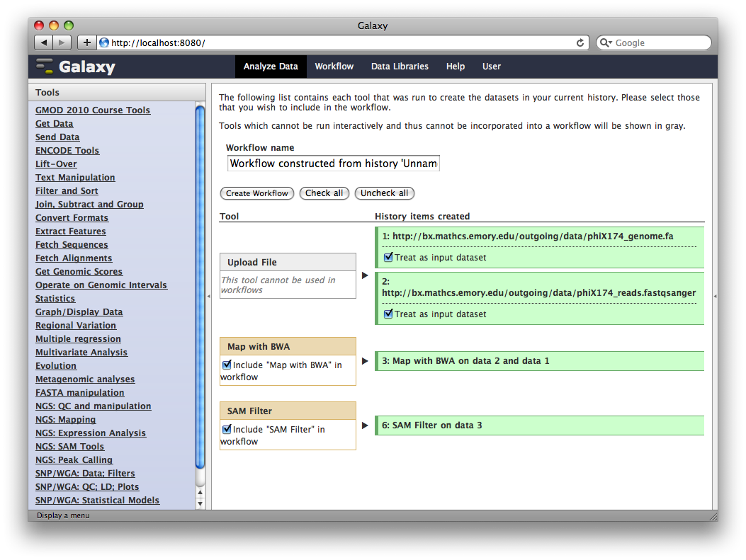
Task: Click the globe site icon in the address bar
Action: coord(103,42)
